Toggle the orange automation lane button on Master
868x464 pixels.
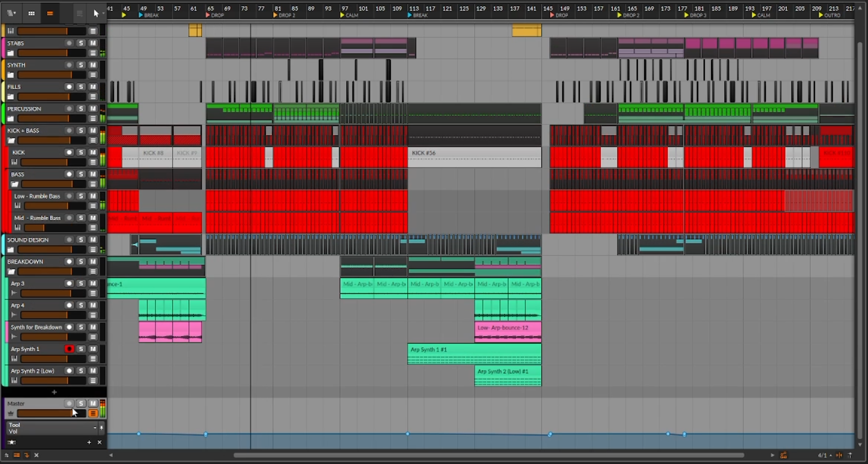pos(93,413)
